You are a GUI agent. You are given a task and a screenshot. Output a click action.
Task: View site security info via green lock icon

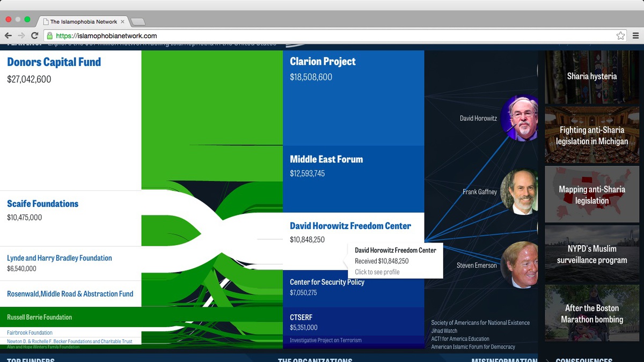[49, 36]
